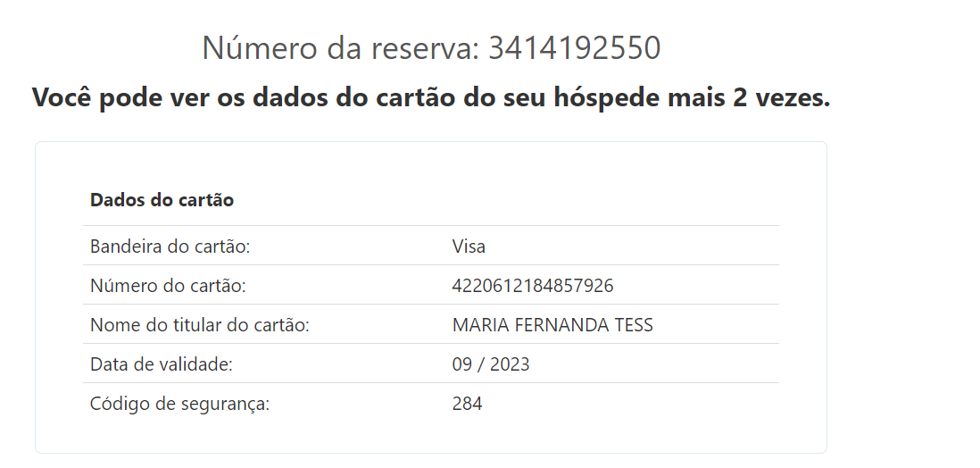Click the "Dados do cartão" section title
The height and width of the screenshot is (468, 980).
(x=162, y=200)
